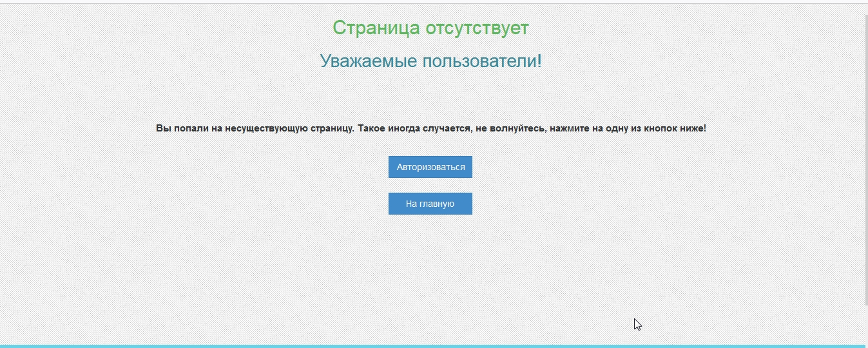Click the word случается in message
This screenshot has height=348, width=868.
tap(447, 128)
